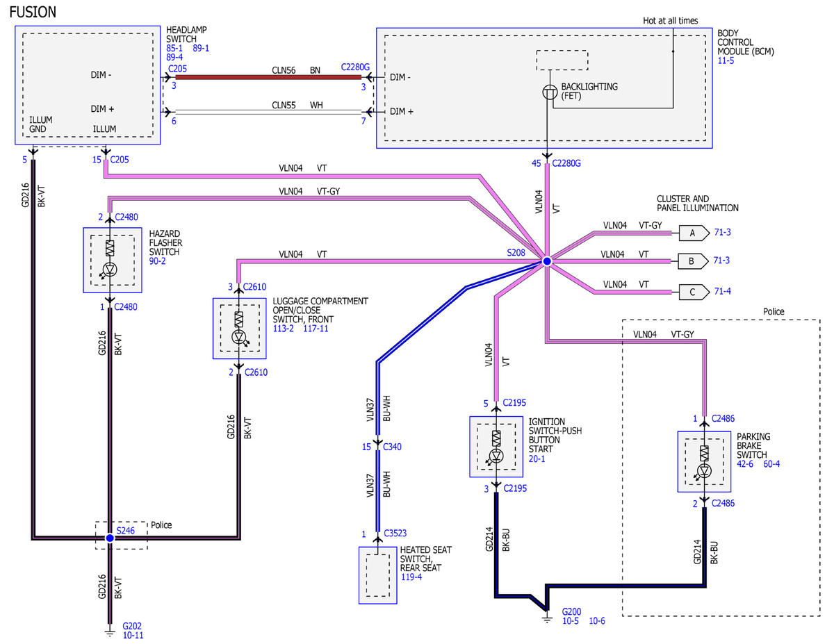The image size is (834, 644).
Task: Click pin 15 at connector C340
Action: (366, 447)
